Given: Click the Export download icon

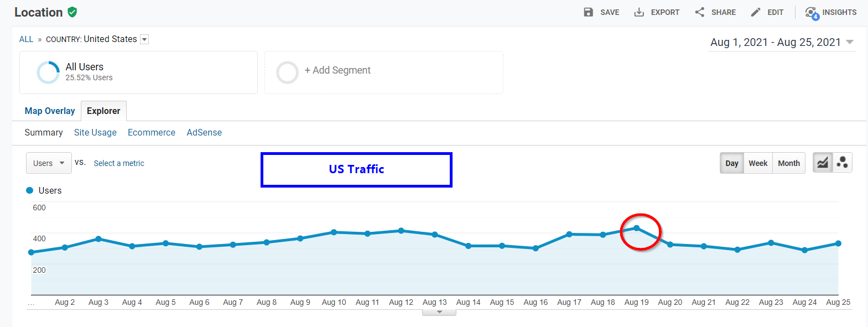Looking at the screenshot, I should (x=639, y=12).
